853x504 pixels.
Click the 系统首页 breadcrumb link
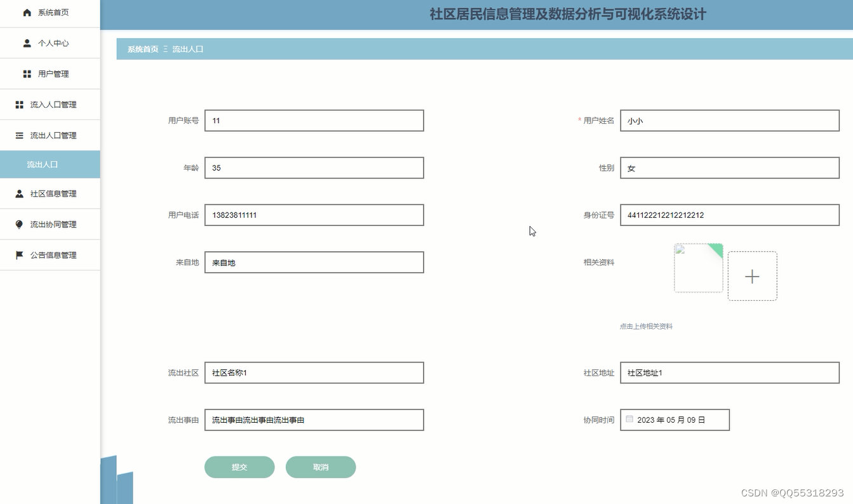coord(143,49)
